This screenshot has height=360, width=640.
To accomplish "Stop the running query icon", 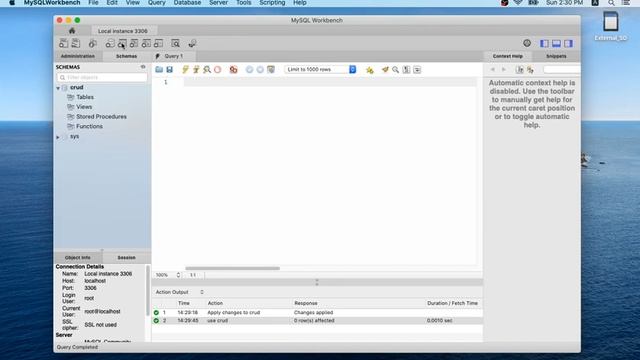I will pyautogui.click(x=218, y=69).
